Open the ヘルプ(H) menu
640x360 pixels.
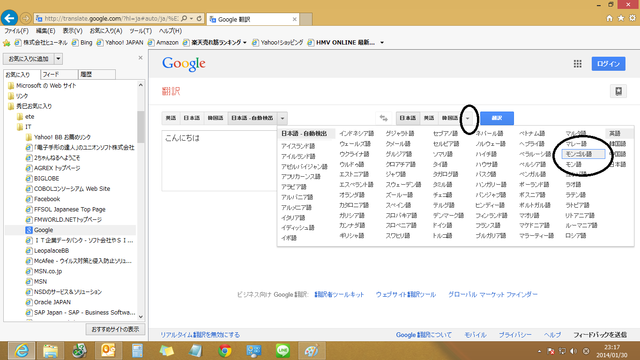(170, 31)
